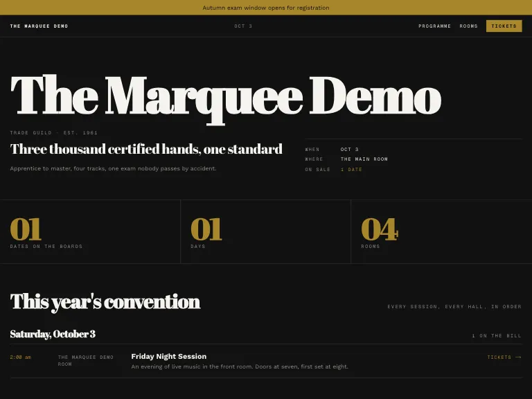Click the gold Tickets button in header
The image size is (532, 399).
(504, 26)
